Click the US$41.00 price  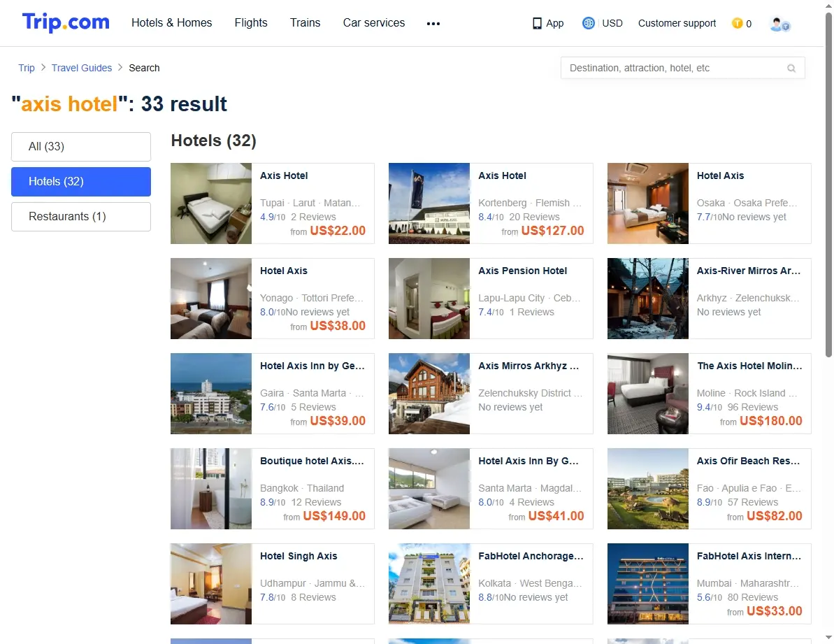pyautogui.click(x=556, y=516)
